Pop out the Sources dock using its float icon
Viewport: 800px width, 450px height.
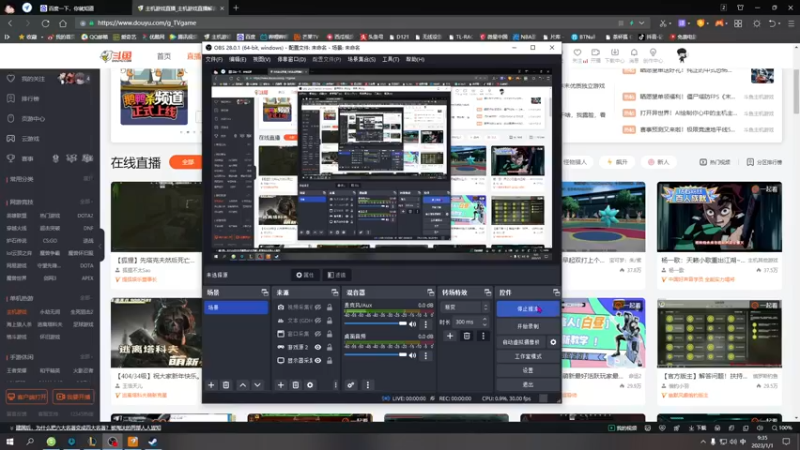[334, 292]
